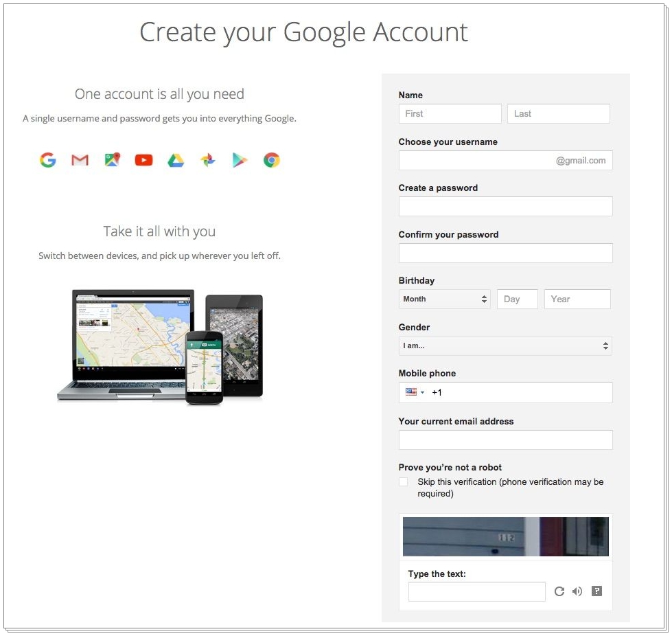
Task: Click the Google Drive triangle icon
Action: (x=176, y=161)
